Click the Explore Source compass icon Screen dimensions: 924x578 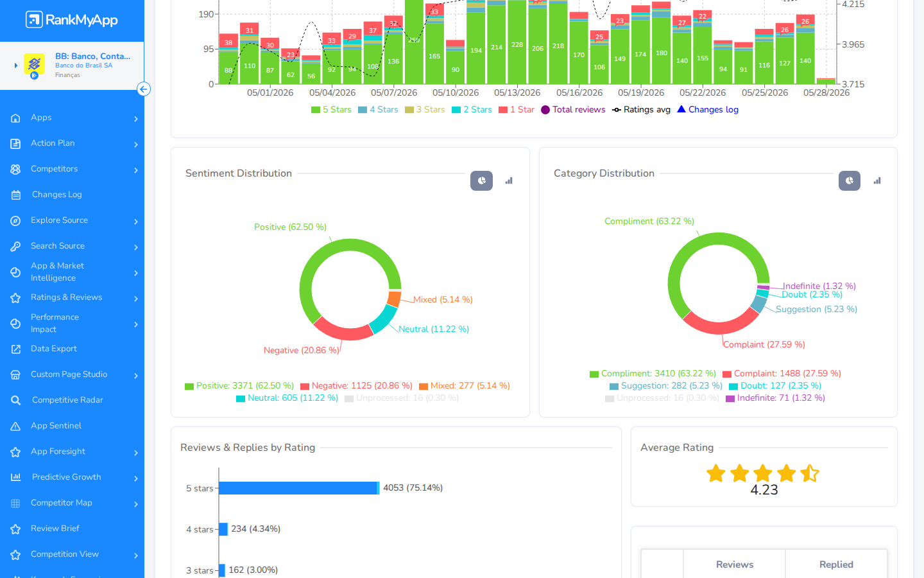coord(15,221)
